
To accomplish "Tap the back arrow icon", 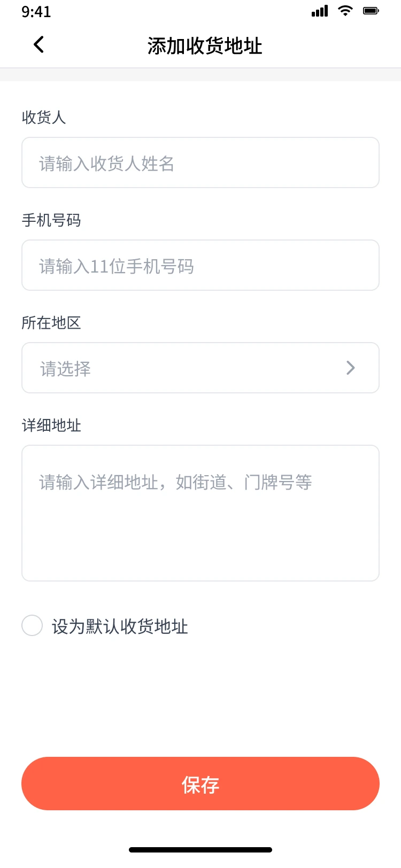I will [x=38, y=45].
